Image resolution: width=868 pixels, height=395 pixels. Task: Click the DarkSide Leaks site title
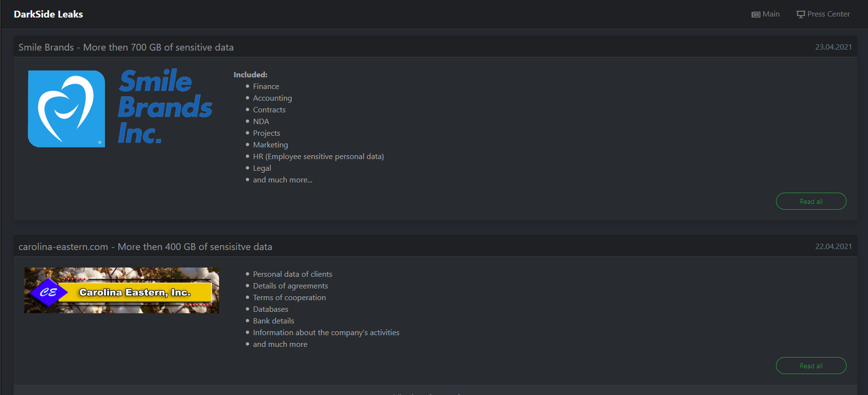click(48, 14)
